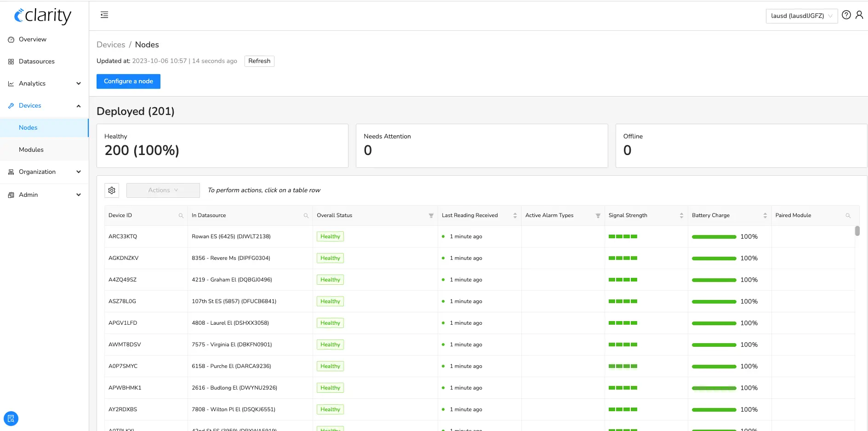868x431 pixels.
Task: Open the Clarity help icon
Action: tap(846, 15)
